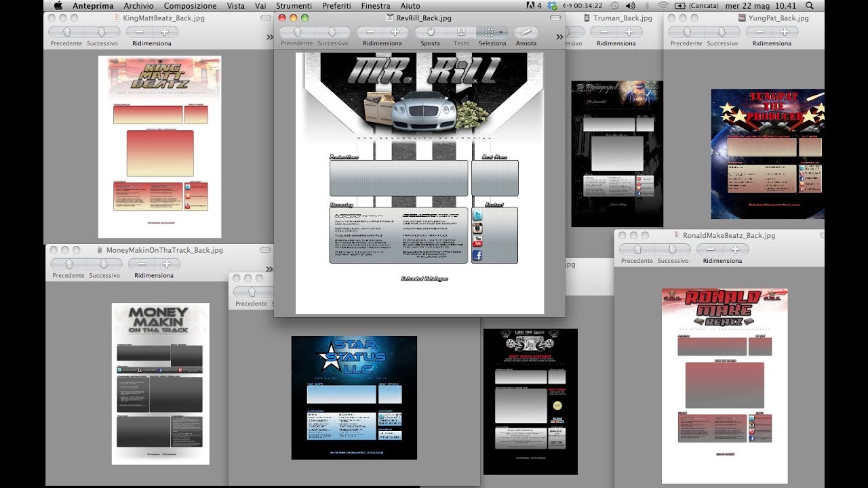Open Spotlight search magnifier

(809, 5)
